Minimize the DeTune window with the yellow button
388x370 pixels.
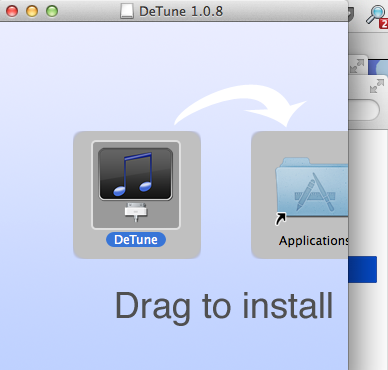(x=32, y=11)
